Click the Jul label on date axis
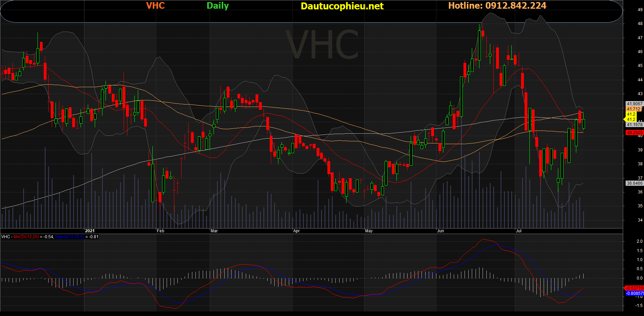The height and width of the screenshot is (316, 644). click(519, 231)
